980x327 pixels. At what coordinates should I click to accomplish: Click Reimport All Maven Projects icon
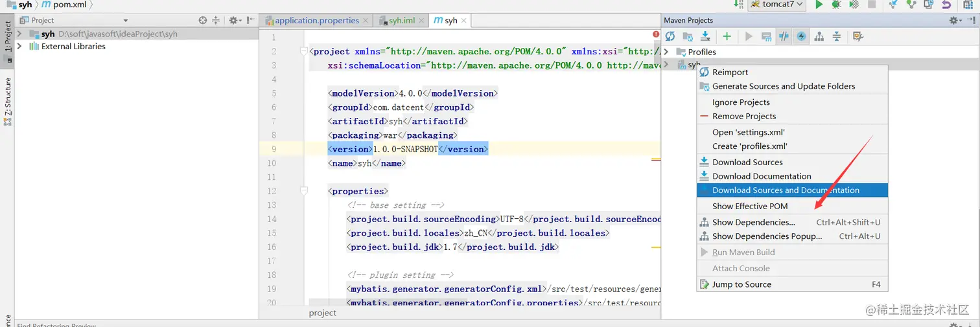(x=670, y=37)
